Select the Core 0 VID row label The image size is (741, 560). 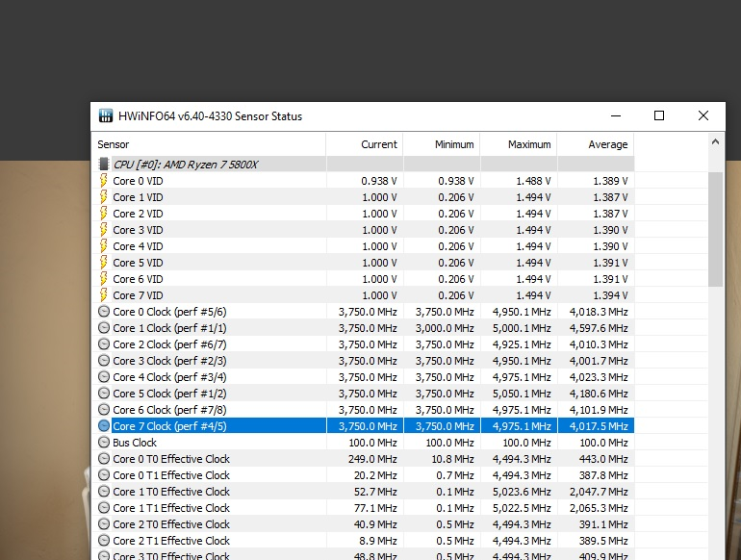click(x=138, y=181)
